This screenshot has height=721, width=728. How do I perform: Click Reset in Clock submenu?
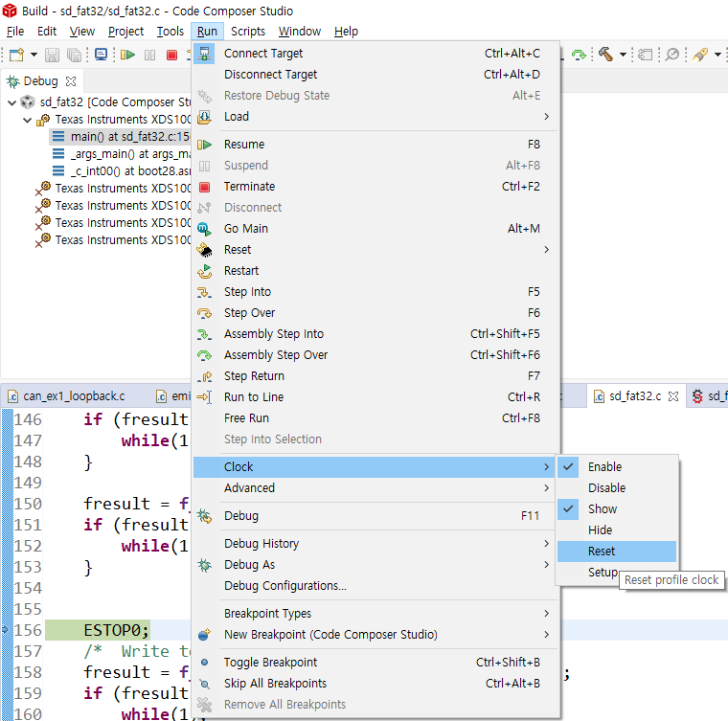pos(616,552)
